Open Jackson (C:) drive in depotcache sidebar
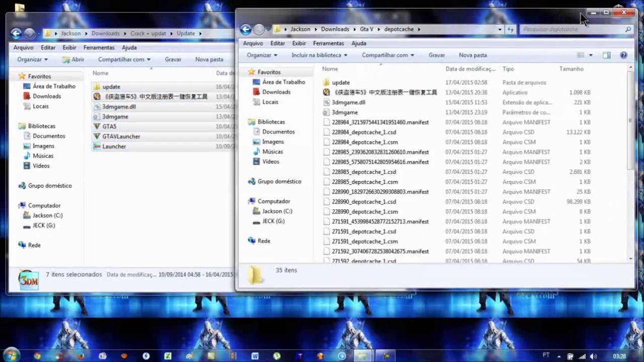This screenshot has width=644, height=362. (277, 211)
